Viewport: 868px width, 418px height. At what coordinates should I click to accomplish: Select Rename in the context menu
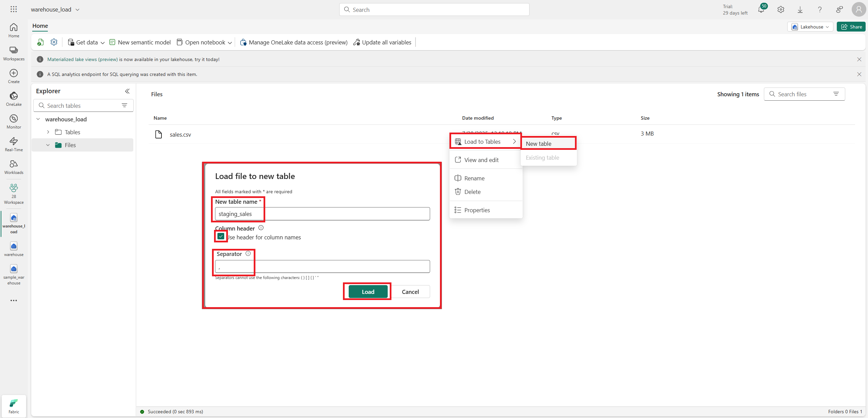click(474, 178)
